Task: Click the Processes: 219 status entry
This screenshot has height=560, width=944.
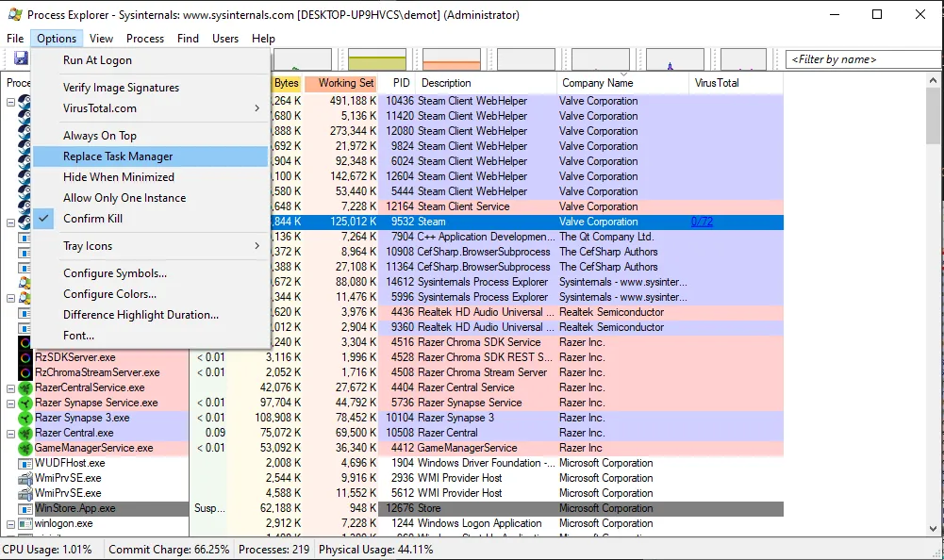Action: click(273, 550)
